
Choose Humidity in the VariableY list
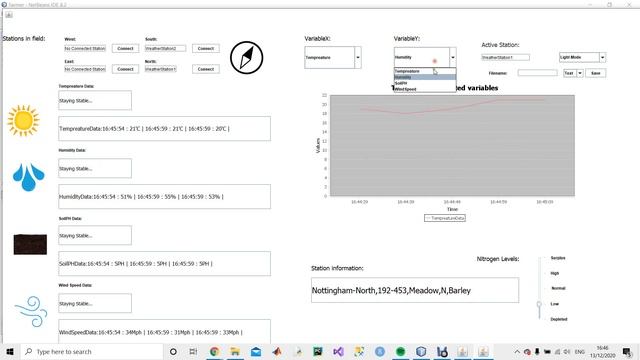(424, 77)
